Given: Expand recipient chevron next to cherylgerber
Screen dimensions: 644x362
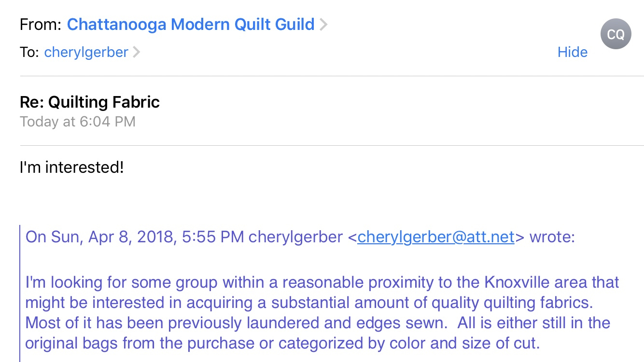Looking at the screenshot, I should click(x=137, y=52).
